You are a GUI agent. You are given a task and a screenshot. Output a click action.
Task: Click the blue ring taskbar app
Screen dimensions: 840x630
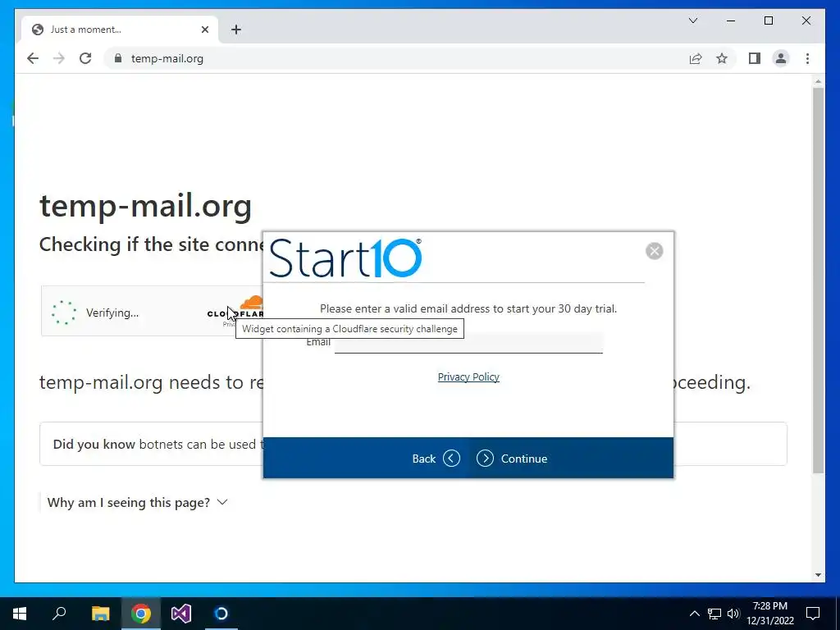221,614
